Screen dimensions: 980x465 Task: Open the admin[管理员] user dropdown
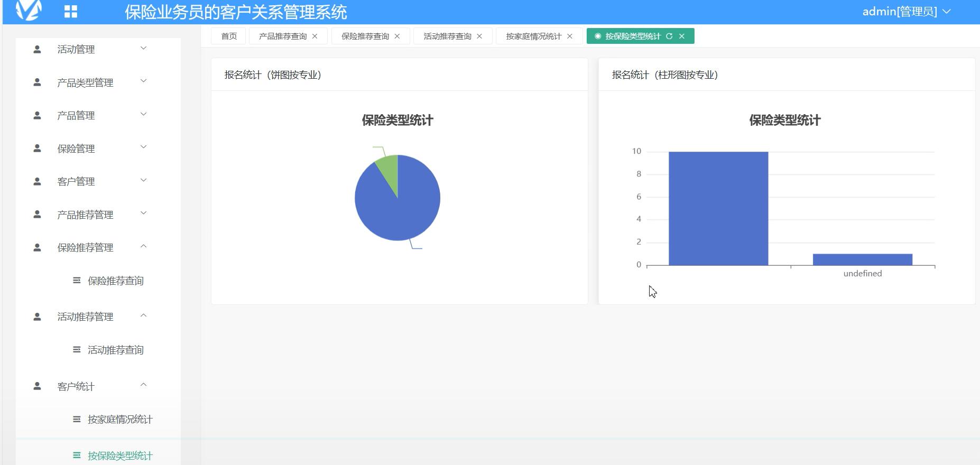(x=907, y=12)
